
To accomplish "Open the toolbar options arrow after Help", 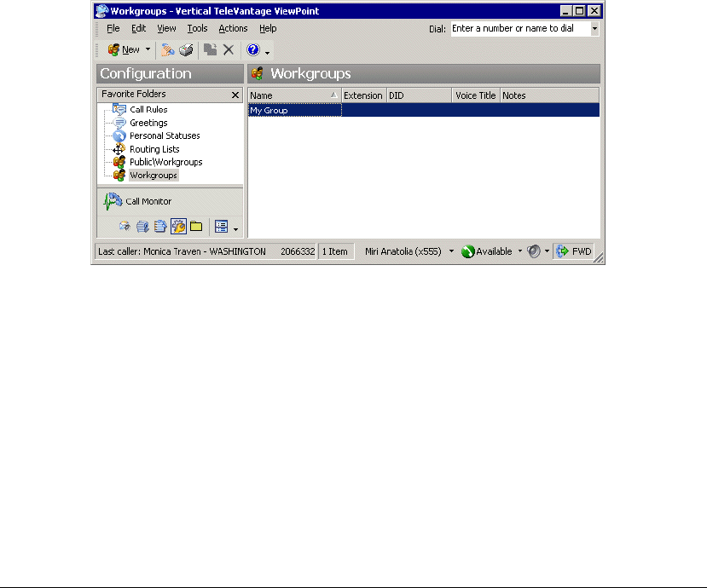I will click(x=268, y=53).
